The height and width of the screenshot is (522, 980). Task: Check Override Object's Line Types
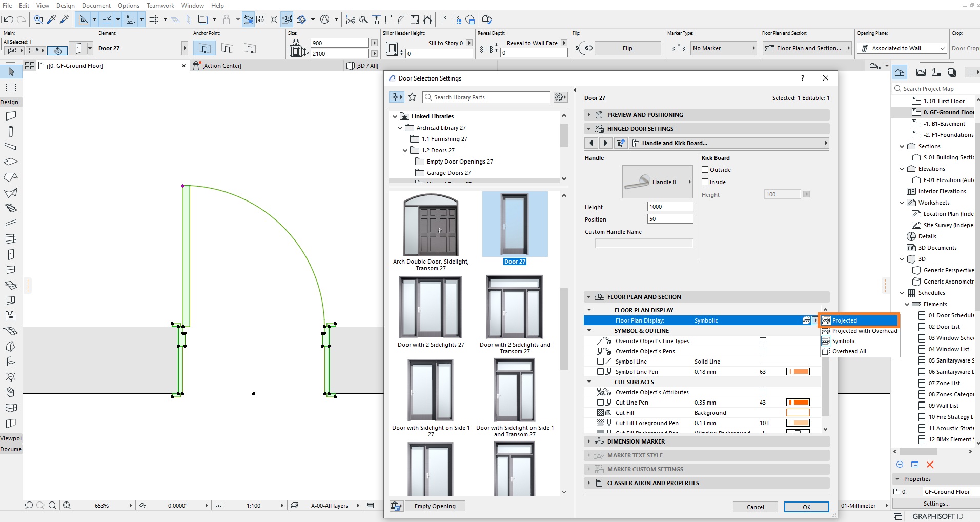tap(763, 340)
